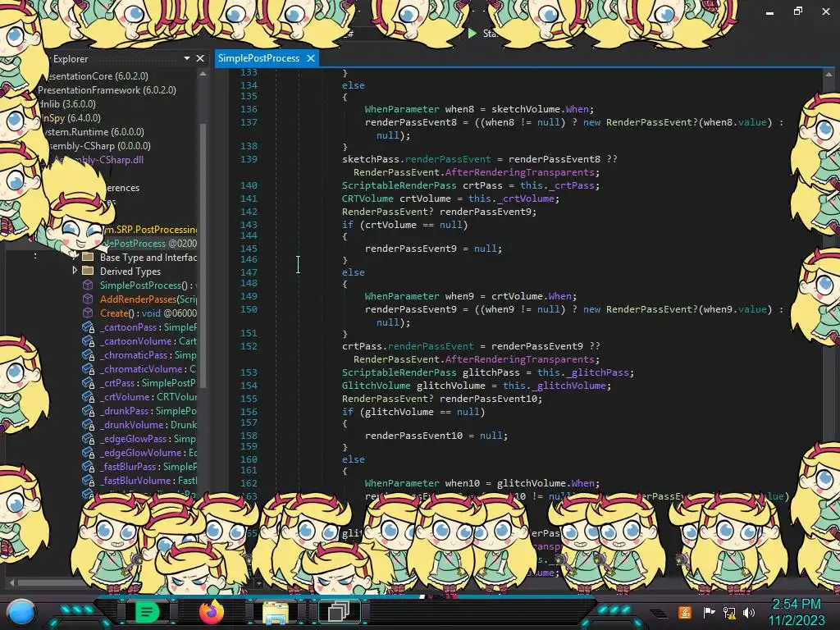Follow the _glitchVolume reference on line 154
The image size is (840, 630).
coord(571,386)
